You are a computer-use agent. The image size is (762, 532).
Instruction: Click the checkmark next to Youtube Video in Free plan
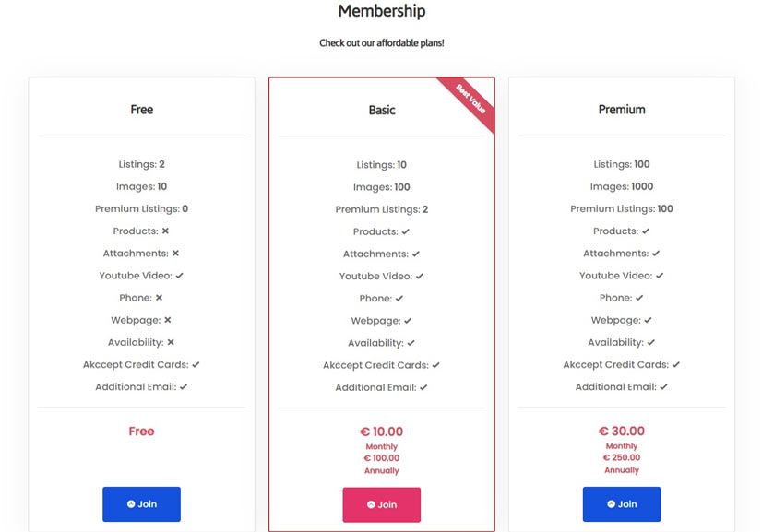click(x=178, y=276)
